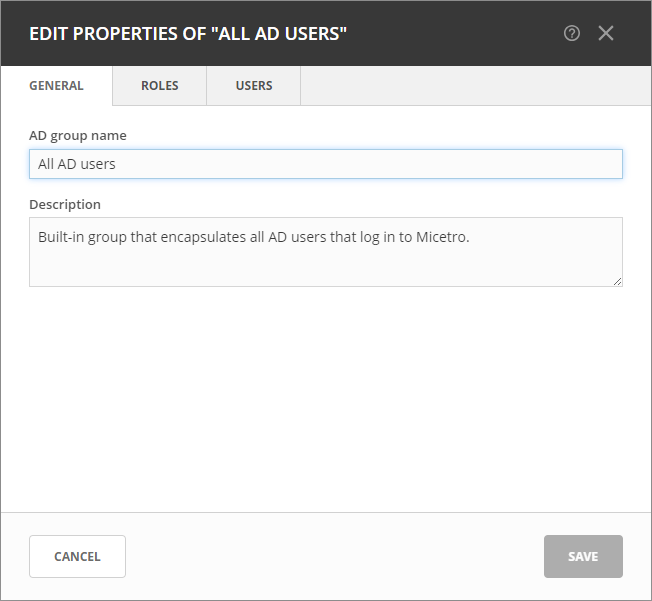Click the word "Built-in" in Description text
Image resolution: width=652 pixels, height=601 pixels.
(62, 238)
